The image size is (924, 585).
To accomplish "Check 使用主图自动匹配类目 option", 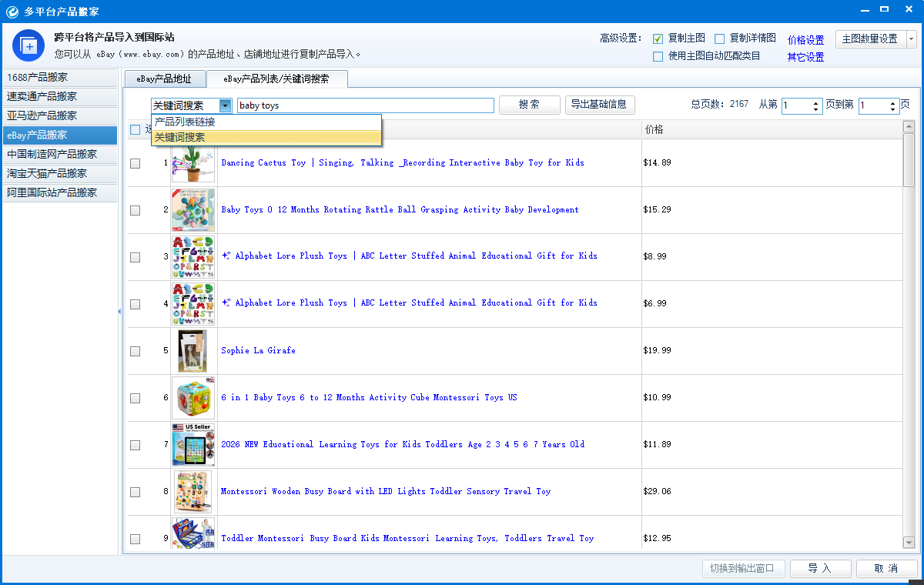I will [658, 56].
